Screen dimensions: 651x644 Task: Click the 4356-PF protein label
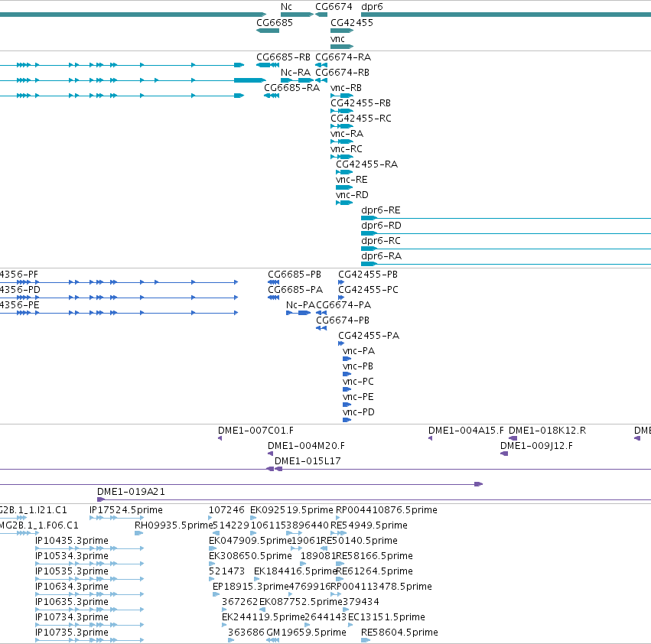pyautogui.click(x=18, y=274)
